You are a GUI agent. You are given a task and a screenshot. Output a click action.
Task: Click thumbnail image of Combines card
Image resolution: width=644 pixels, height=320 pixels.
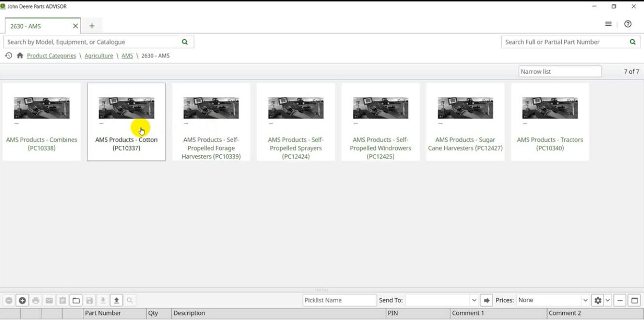click(42, 108)
